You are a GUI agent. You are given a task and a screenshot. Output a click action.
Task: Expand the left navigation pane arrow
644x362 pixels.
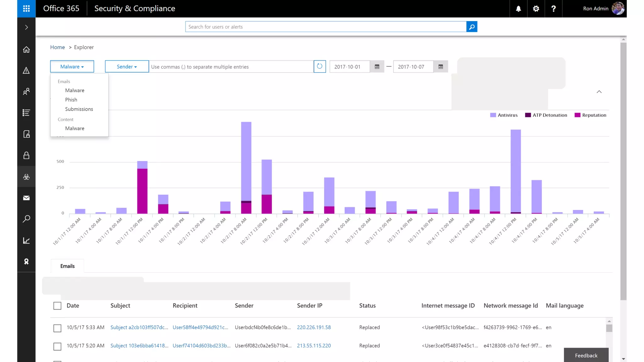tap(26, 27)
